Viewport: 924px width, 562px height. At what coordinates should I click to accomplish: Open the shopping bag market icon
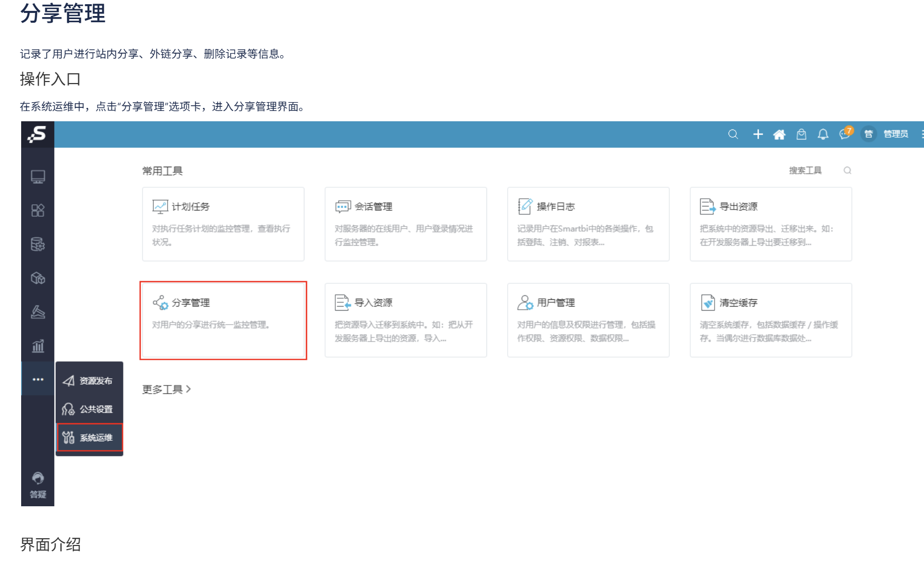pyautogui.click(x=801, y=134)
